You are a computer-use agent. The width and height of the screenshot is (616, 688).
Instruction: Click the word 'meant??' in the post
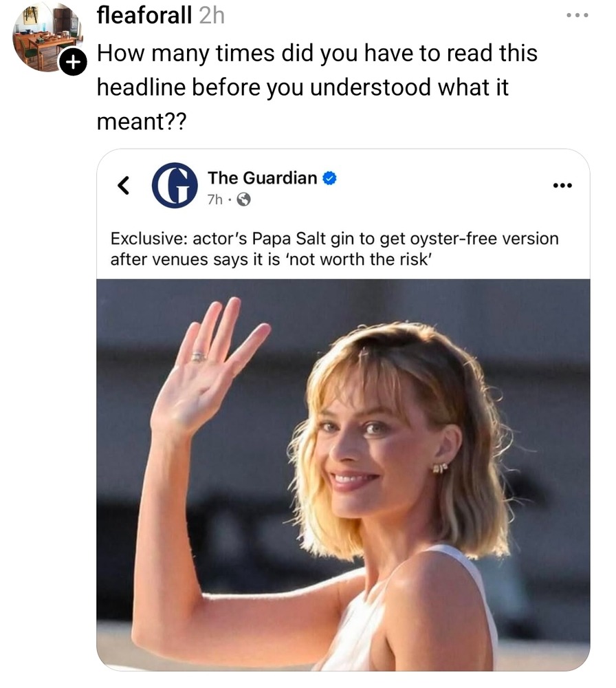point(142,121)
